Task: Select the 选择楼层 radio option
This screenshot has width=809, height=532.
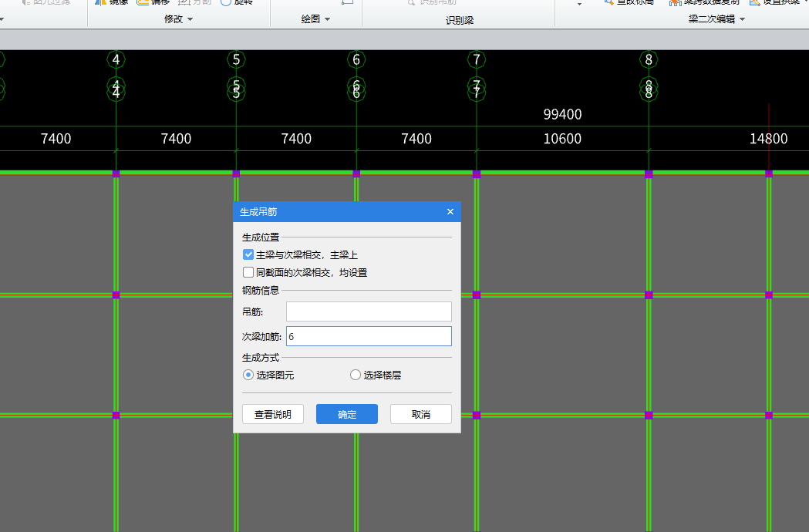Action: (x=355, y=375)
